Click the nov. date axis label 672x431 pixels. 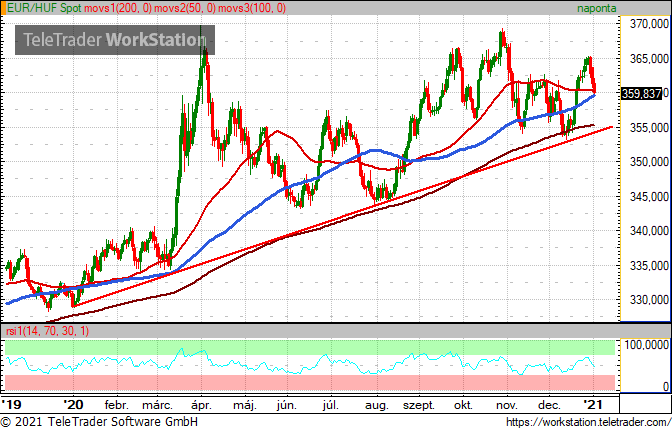pos(507,405)
